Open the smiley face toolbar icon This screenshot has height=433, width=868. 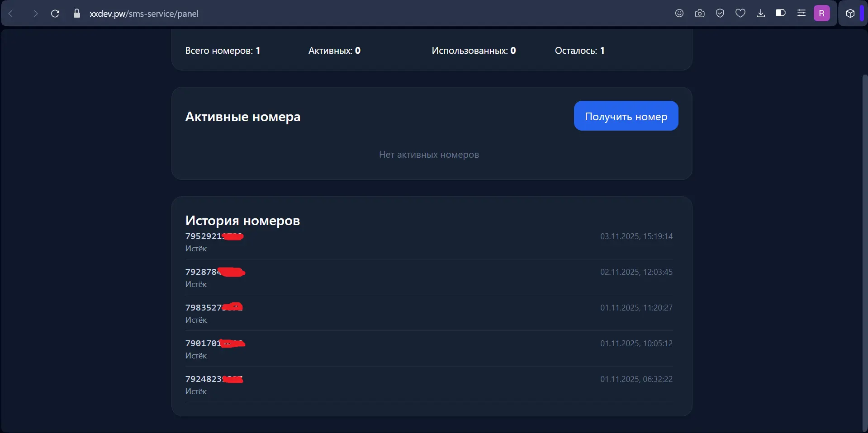(x=679, y=13)
